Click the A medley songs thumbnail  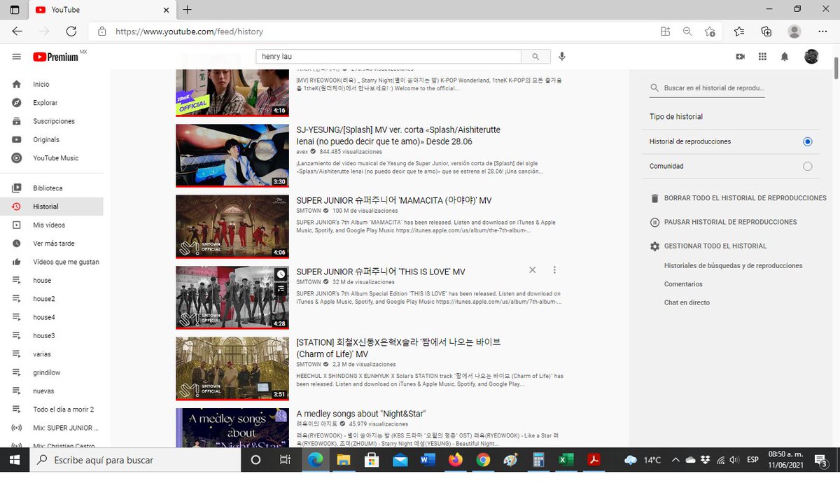[x=232, y=428]
